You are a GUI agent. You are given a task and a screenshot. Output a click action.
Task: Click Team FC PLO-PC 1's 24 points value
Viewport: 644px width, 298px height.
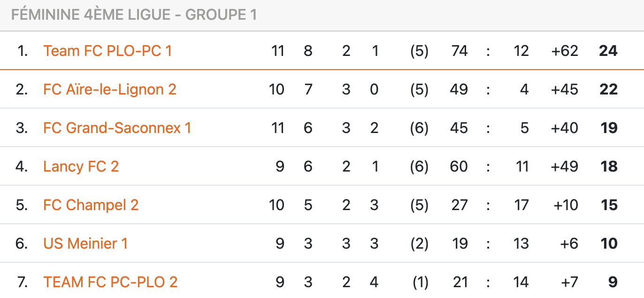pyautogui.click(x=608, y=51)
